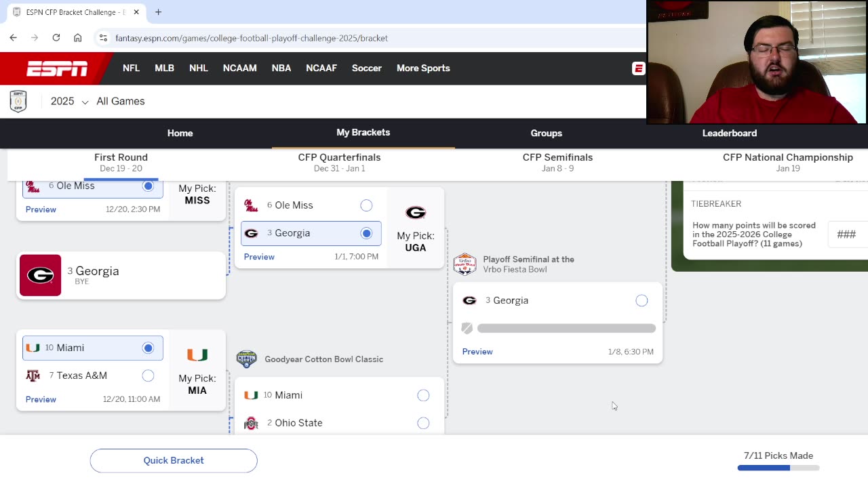Click Ole Miss logo in quarterfinal matchup
The width and height of the screenshot is (868, 488).
[251, 205]
